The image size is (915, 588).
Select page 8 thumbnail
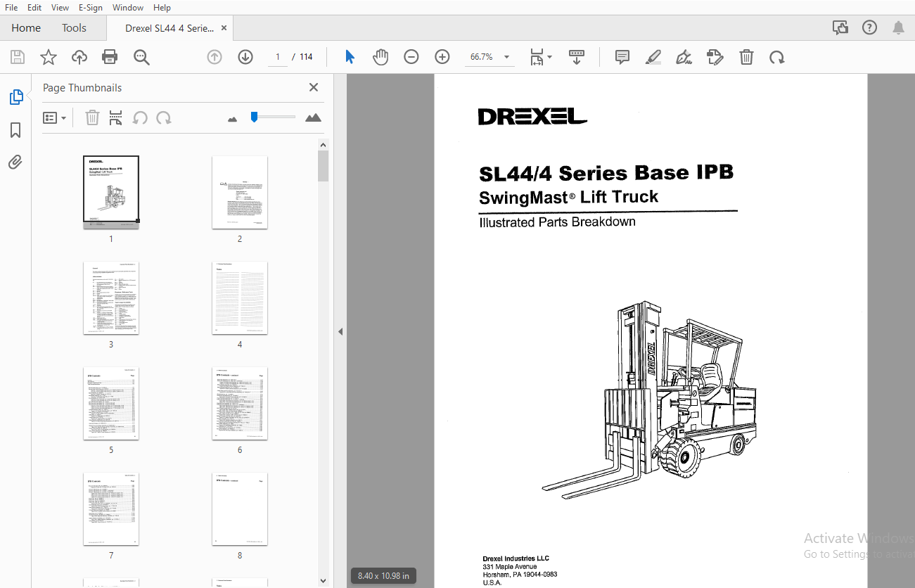240,509
